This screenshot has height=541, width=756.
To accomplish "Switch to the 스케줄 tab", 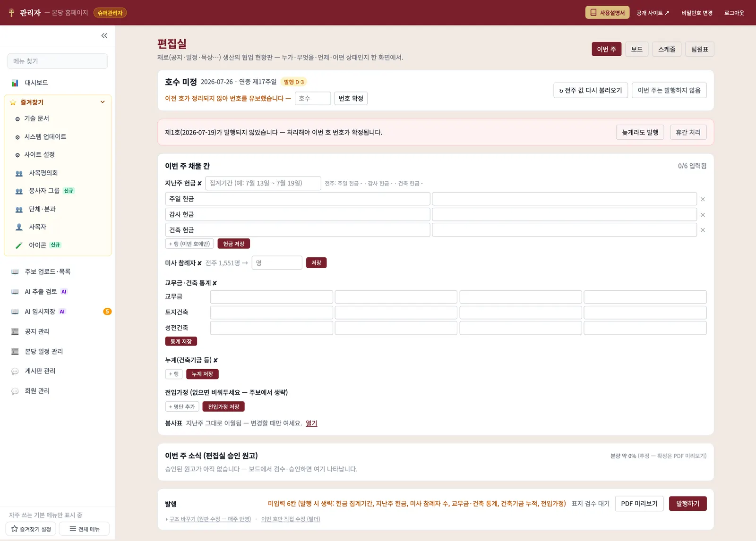I will coord(667,49).
